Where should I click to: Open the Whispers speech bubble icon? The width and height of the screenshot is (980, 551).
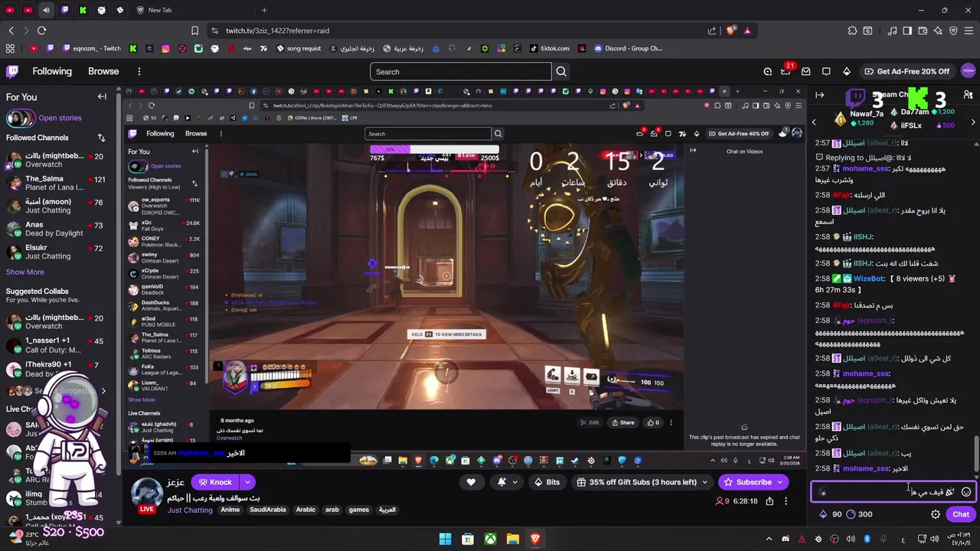[826, 71]
